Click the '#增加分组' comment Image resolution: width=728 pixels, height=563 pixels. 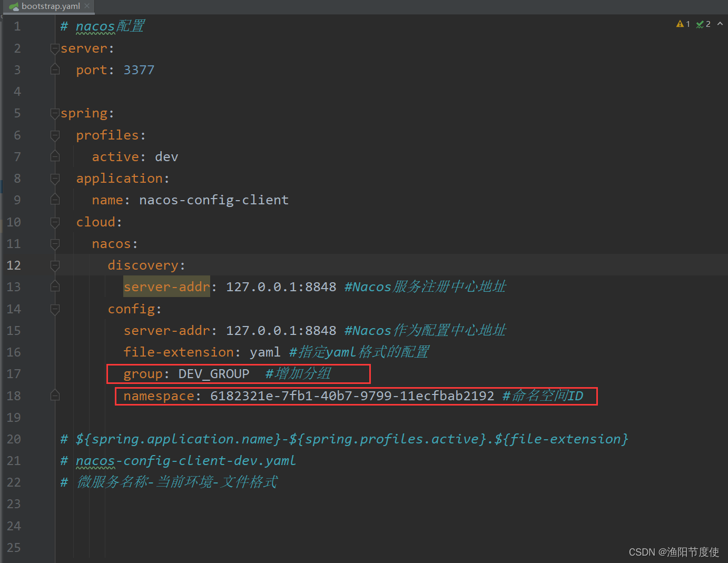298,373
